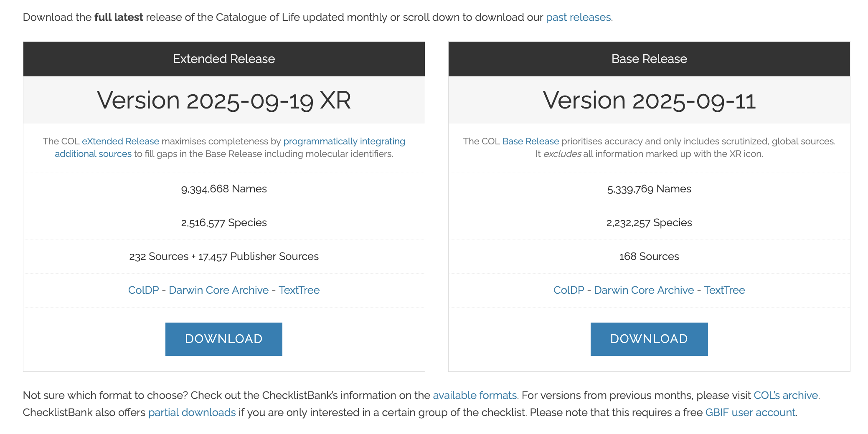Click the eXtended Release link in description
868x434 pixels.
120,141
